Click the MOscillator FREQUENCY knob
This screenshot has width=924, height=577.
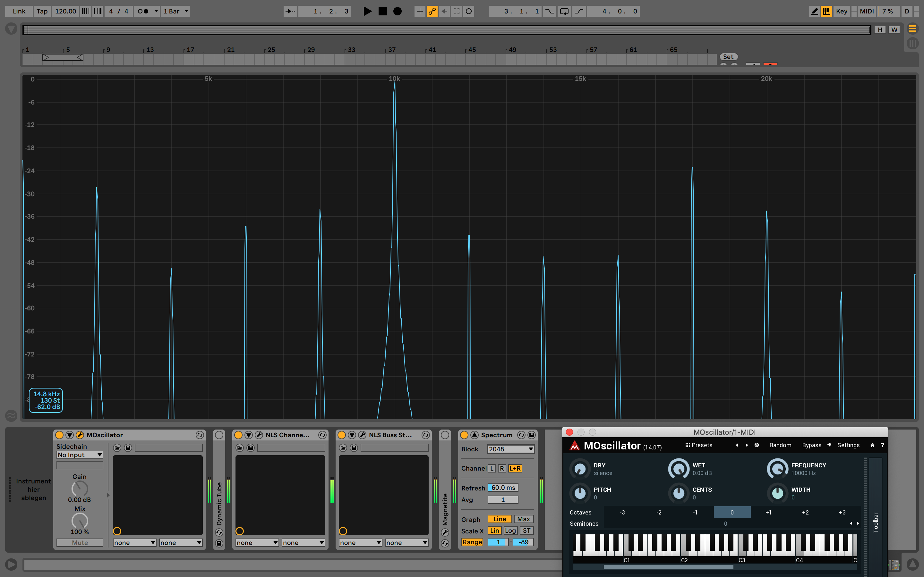pyautogui.click(x=777, y=469)
